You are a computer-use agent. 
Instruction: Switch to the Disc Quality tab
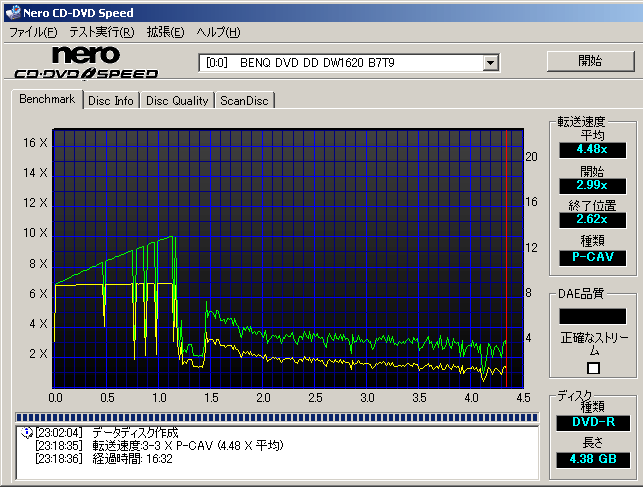point(177,101)
